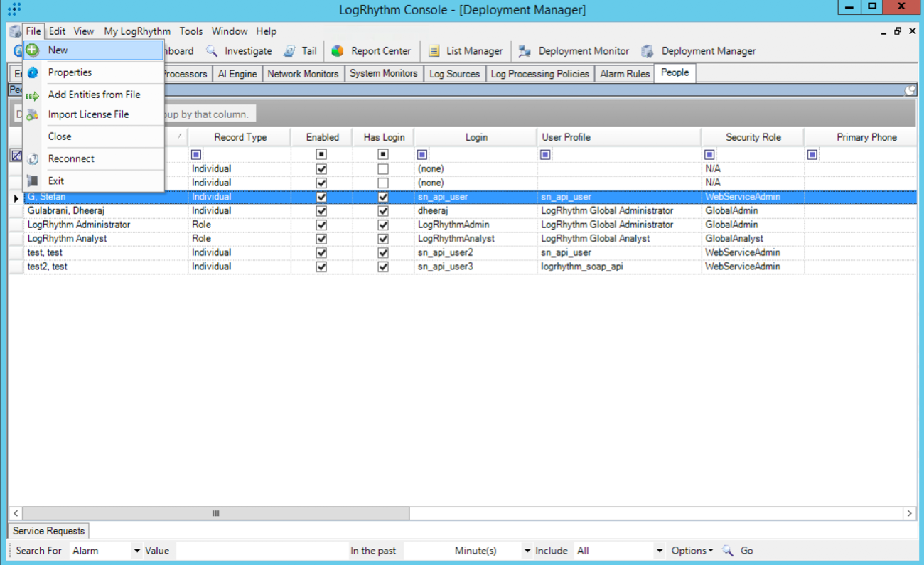Viewport: 924px width, 565px height.
Task: Toggle Has Login checkbox for G, Stefan
Action: (x=383, y=197)
